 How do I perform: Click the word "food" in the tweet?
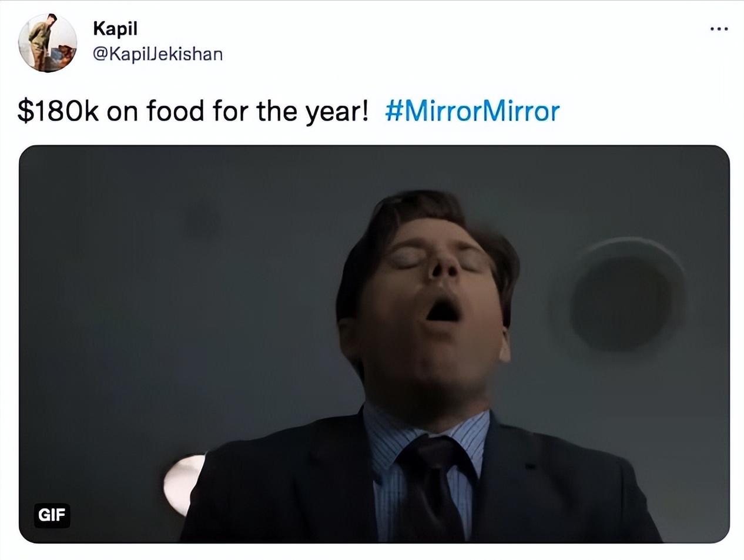(175, 111)
